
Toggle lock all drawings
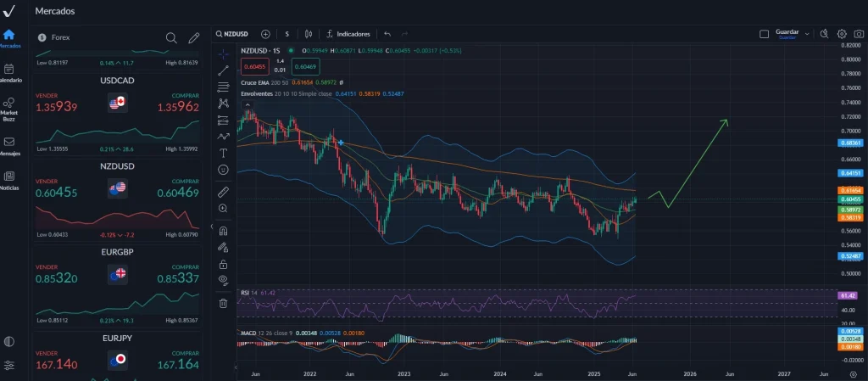[223, 264]
